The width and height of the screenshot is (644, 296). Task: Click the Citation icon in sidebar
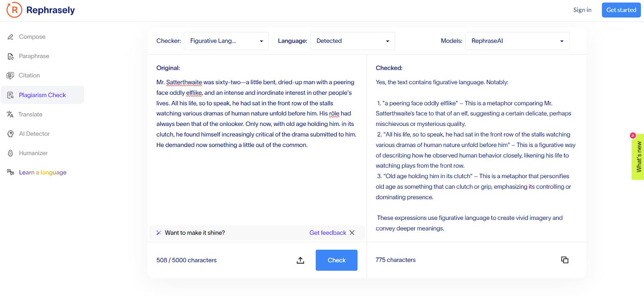[11, 76]
